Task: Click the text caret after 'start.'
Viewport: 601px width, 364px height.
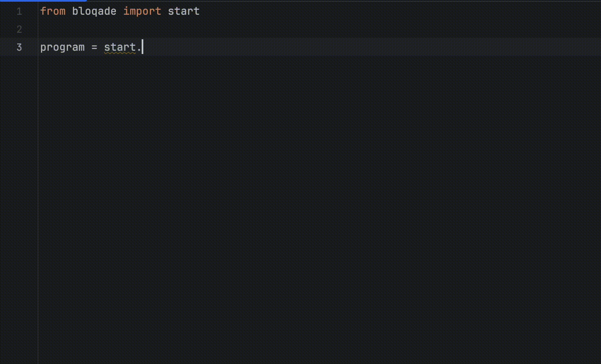Action: (142, 47)
